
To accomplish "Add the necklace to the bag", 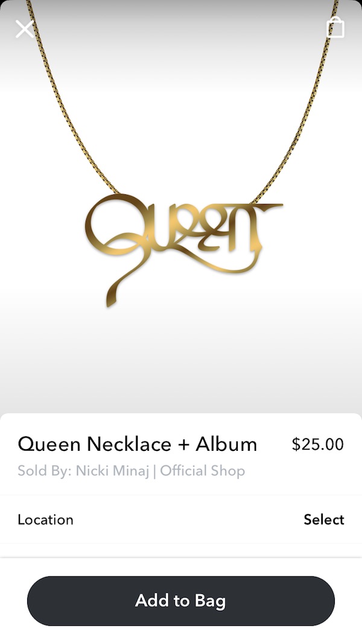I will [181, 601].
